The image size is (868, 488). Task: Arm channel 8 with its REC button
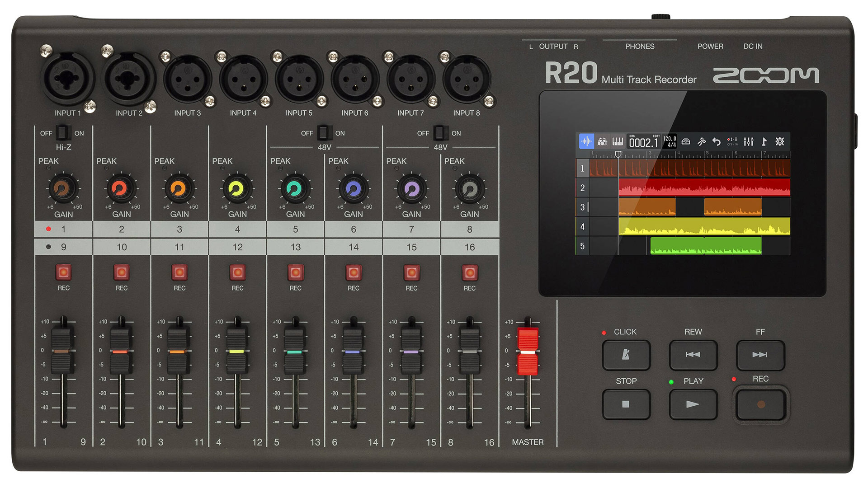click(470, 272)
